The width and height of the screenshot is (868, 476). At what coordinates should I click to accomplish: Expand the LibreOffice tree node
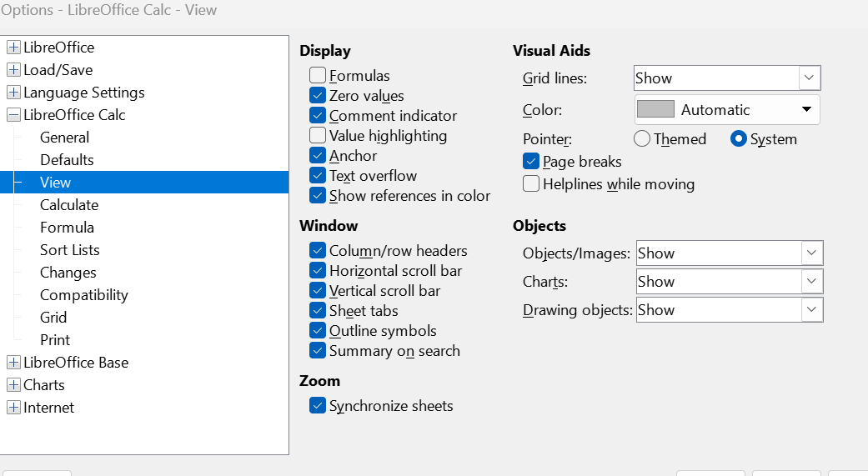[13, 48]
